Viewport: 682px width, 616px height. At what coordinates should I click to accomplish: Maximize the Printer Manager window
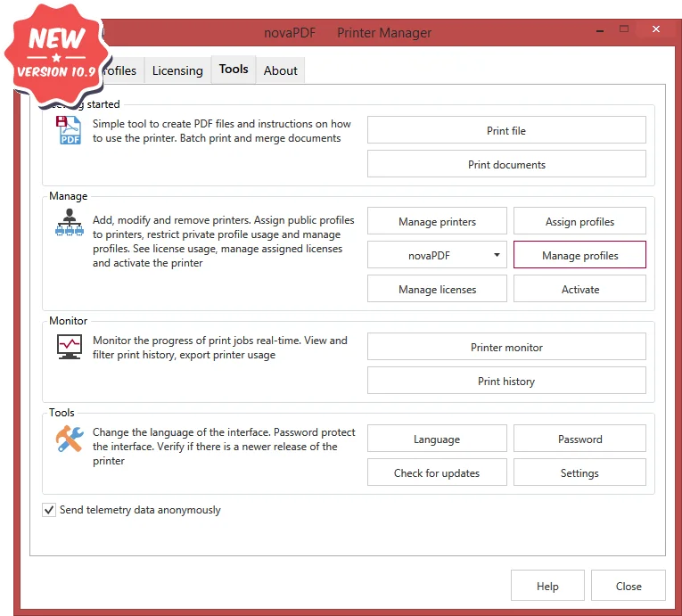(624, 29)
